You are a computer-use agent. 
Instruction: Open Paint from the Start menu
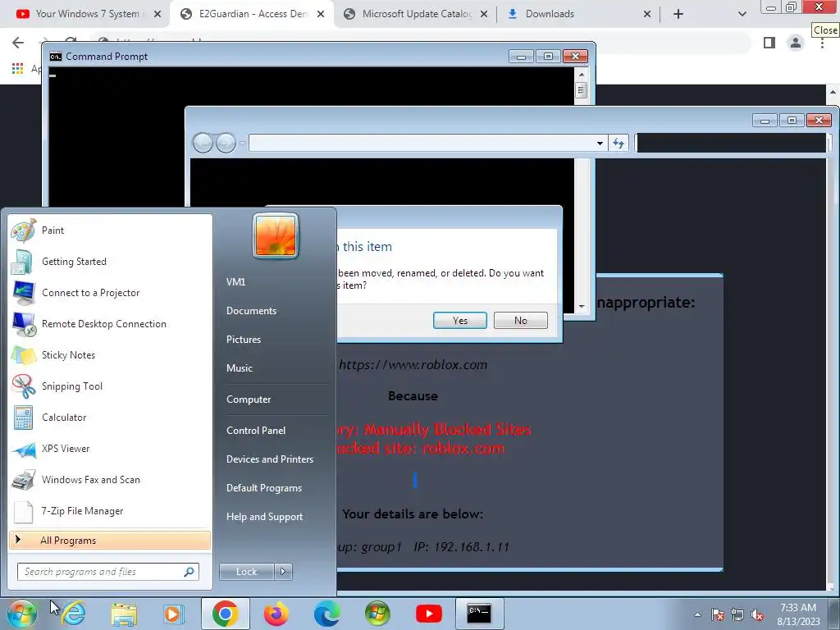(x=110, y=231)
